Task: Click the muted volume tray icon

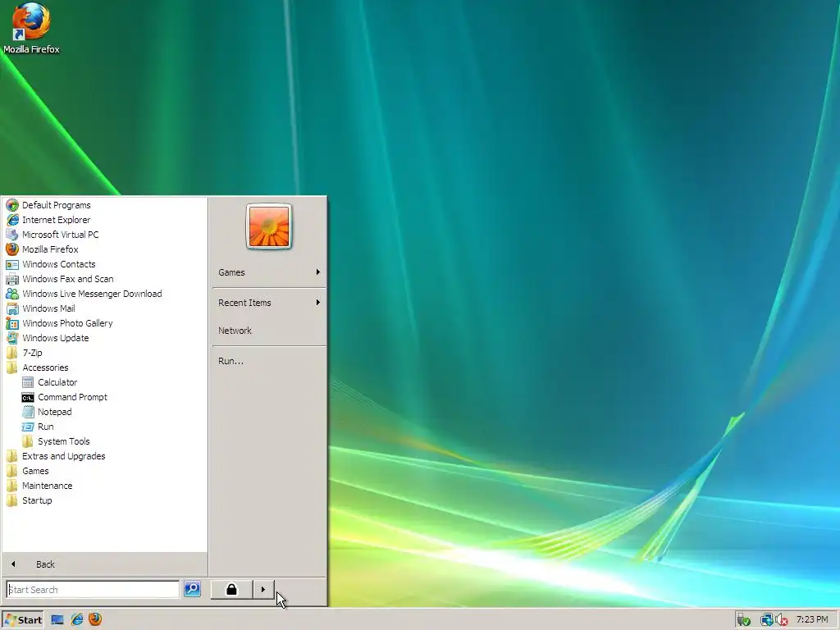Action: (782, 620)
